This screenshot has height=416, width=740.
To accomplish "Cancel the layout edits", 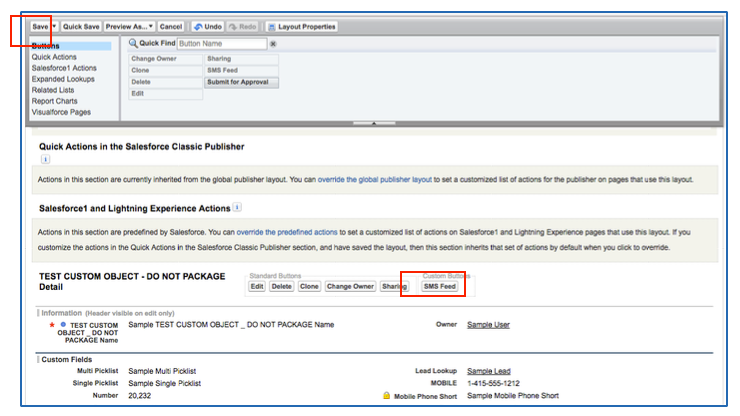I will pos(171,27).
